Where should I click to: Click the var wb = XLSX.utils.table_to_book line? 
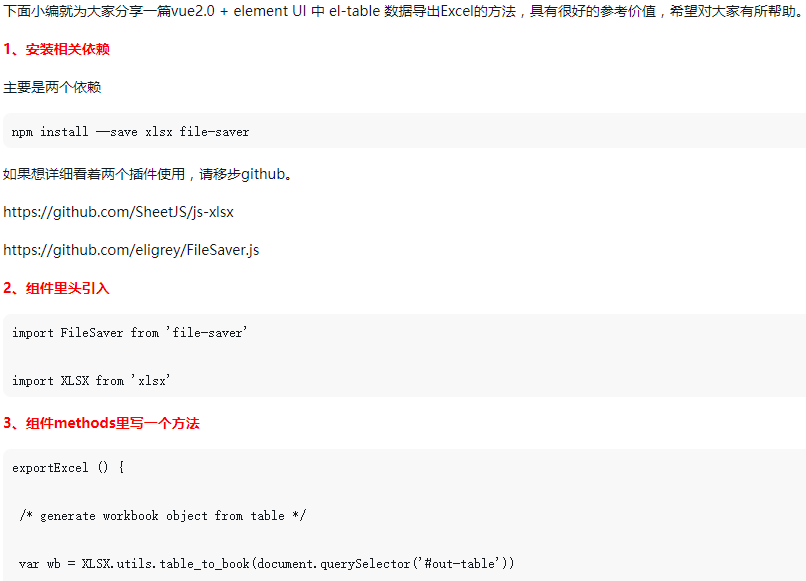click(266, 564)
